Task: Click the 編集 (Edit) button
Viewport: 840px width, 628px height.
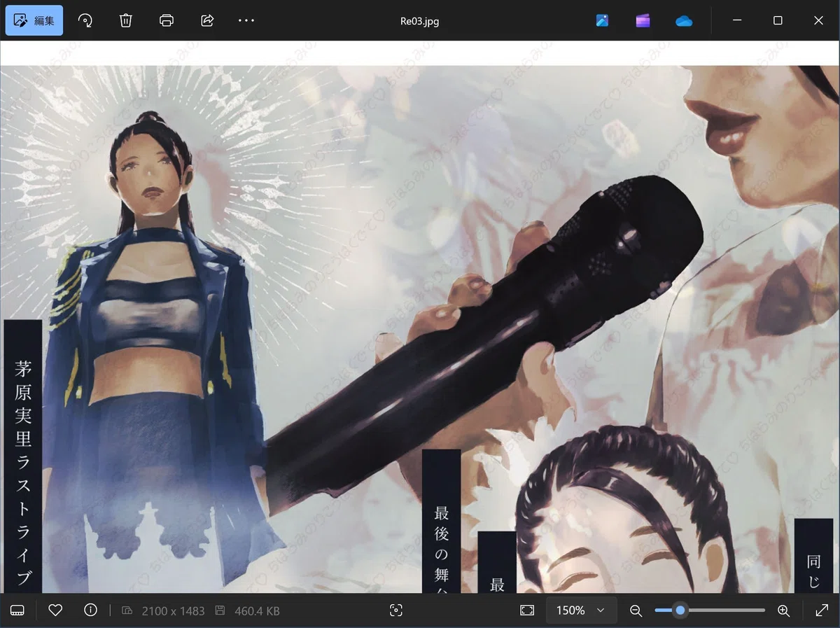Action: 34,20
